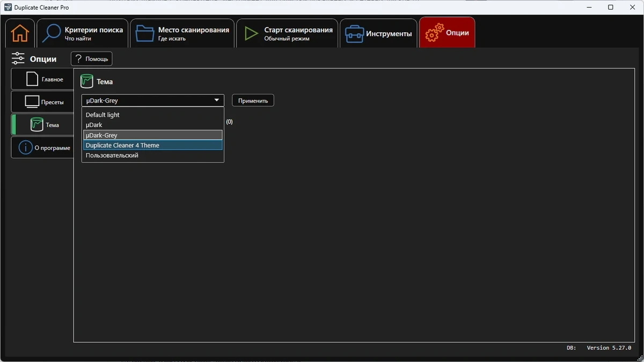Click the play triangle icon on Старт сканирования
Image resolution: width=644 pixels, height=362 pixels.
tap(251, 33)
